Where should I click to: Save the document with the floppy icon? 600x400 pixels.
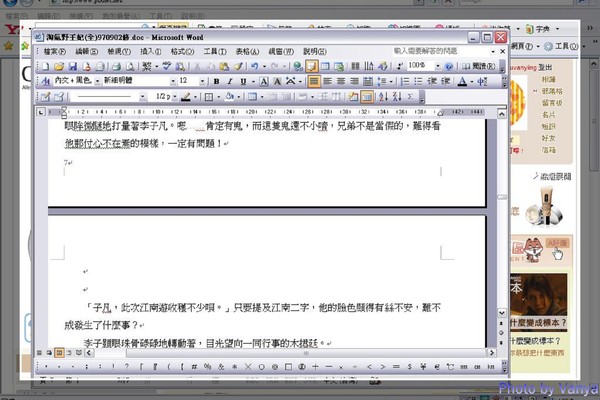73,67
